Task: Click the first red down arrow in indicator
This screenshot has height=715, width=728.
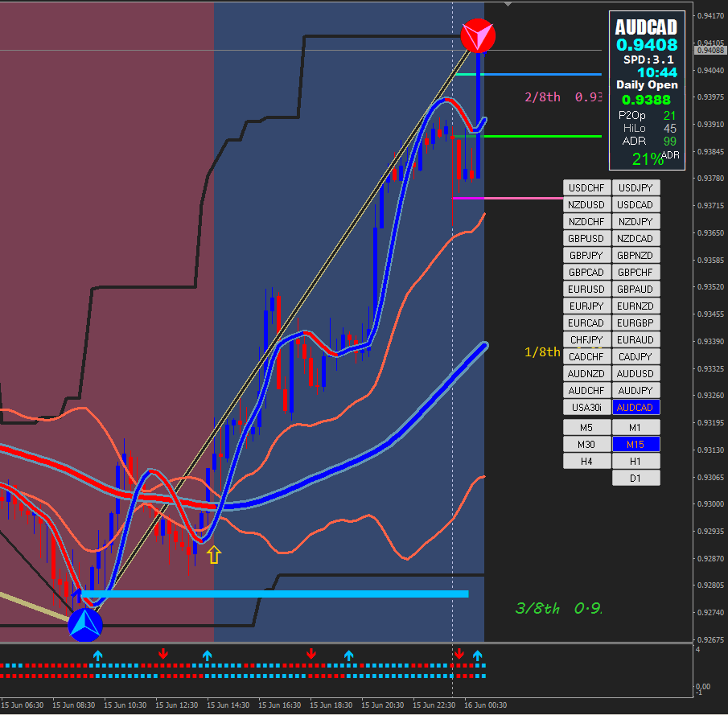Action: click(x=162, y=654)
